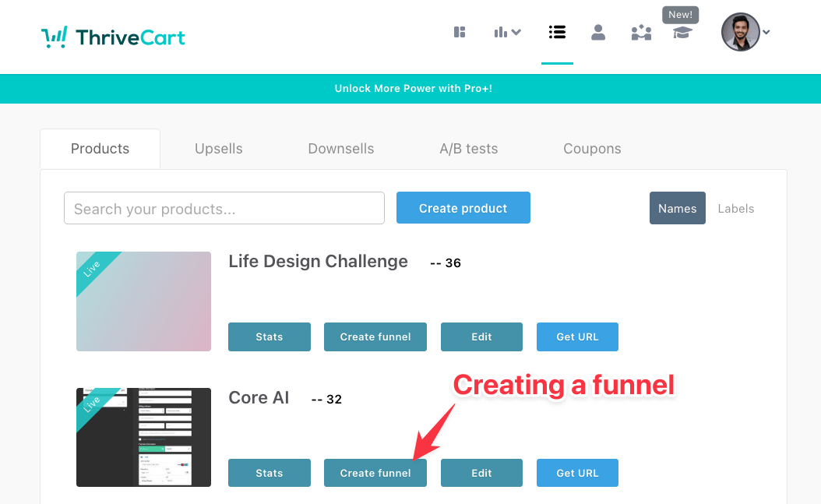Screen dimensions: 821x504
Task: Open Stats for Life Design Challenge
Action: [270, 337]
